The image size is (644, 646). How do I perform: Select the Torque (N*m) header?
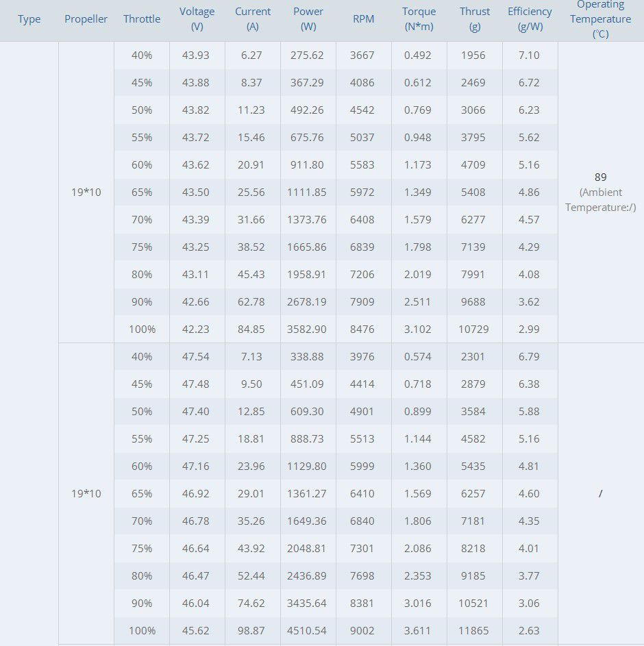tap(419, 19)
